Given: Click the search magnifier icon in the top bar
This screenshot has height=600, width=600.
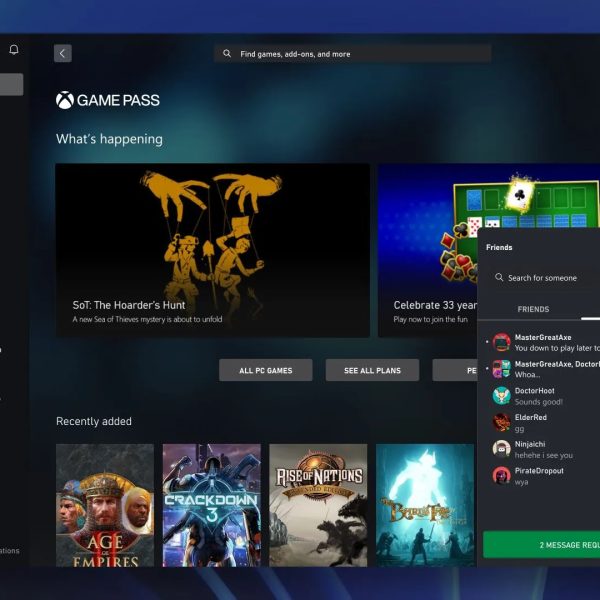Looking at the screenshot, I should [x=227, y=54].
